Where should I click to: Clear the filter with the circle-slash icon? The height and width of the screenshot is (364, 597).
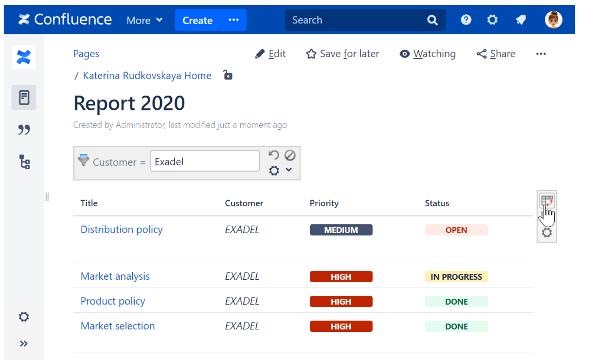(290, 155)
